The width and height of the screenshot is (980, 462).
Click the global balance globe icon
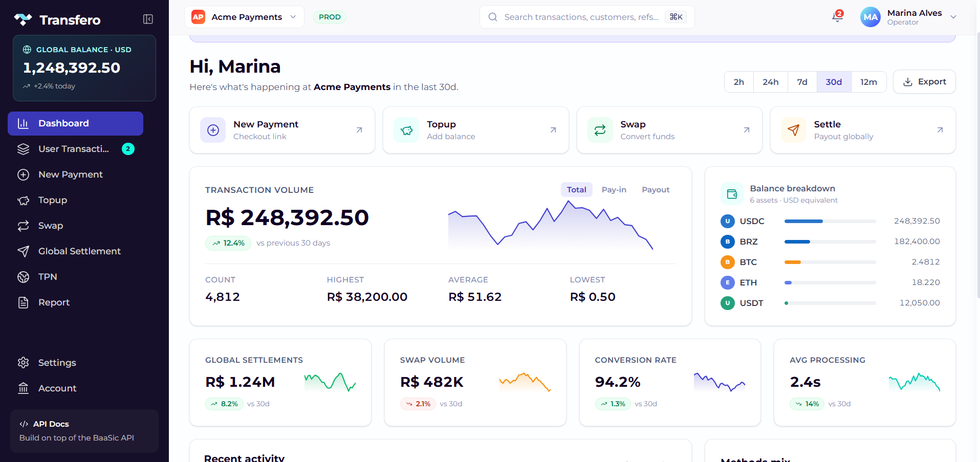click(27, 50)
